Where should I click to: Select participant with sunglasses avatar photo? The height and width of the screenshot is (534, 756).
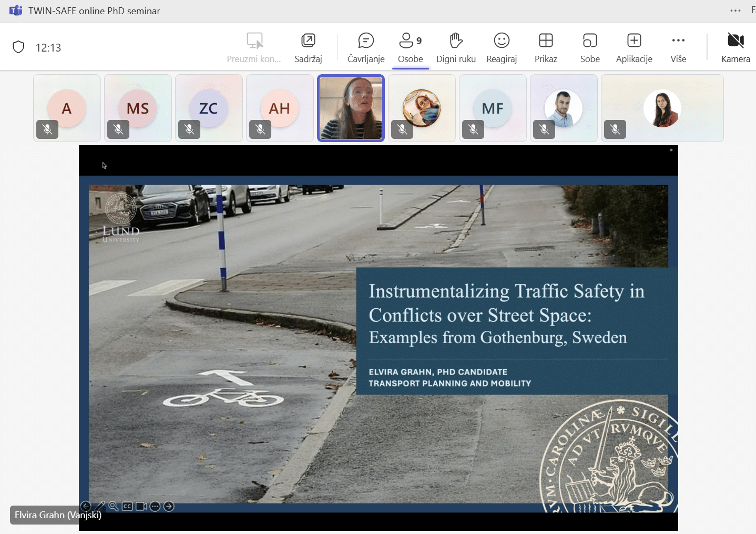[x=422, y=108]
